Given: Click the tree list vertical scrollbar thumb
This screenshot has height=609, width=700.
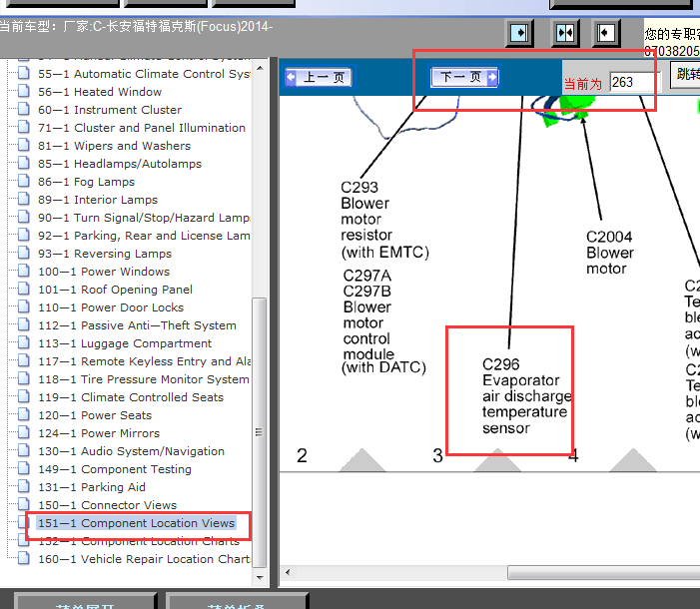Looking at the screenshot, I should (x=260, y=432).
